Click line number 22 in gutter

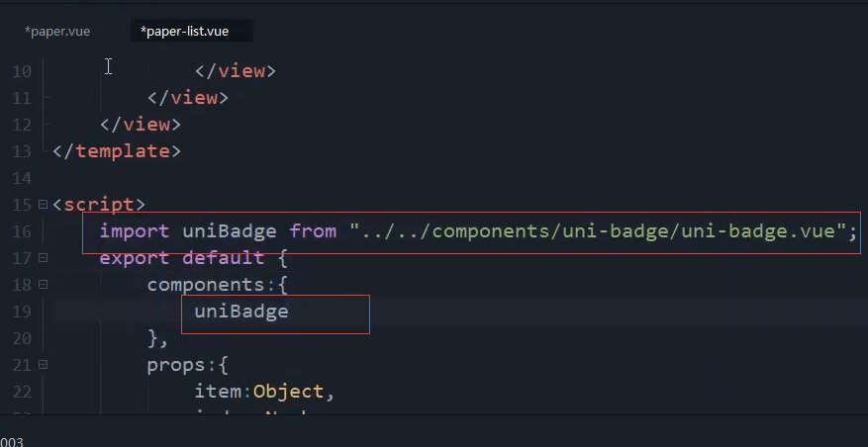click(21, 392)
